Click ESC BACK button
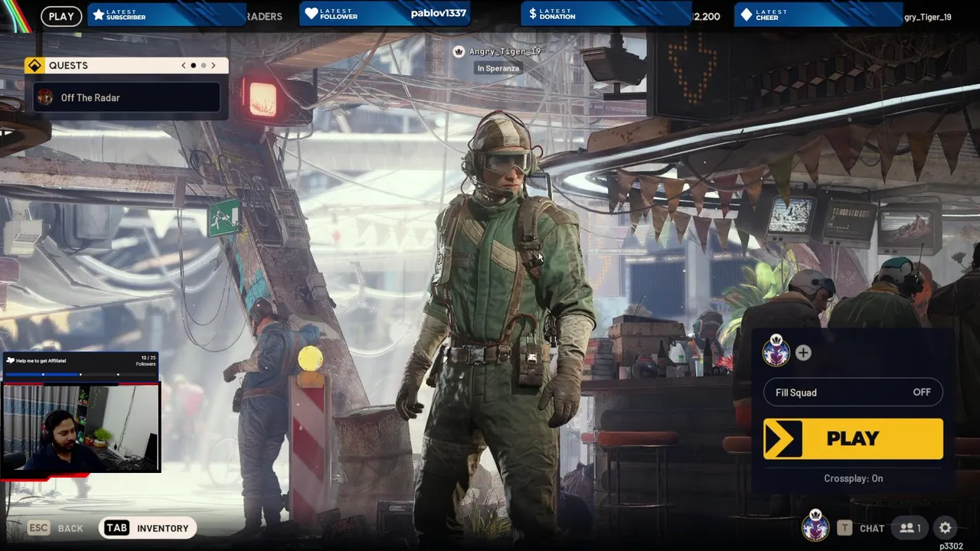Screen dimensions: 980x551 [x=55, y=528]
